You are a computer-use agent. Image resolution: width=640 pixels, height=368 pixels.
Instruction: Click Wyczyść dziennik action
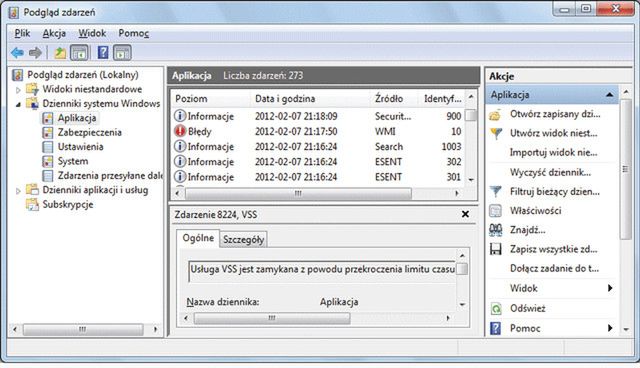click(x=550, y=172)
